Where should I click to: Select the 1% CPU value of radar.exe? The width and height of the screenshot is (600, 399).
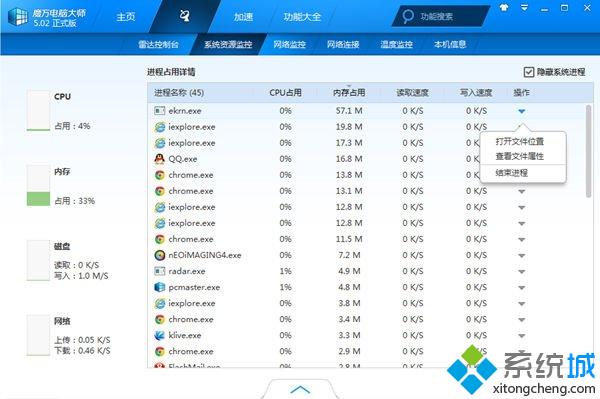tap(285, 271)
